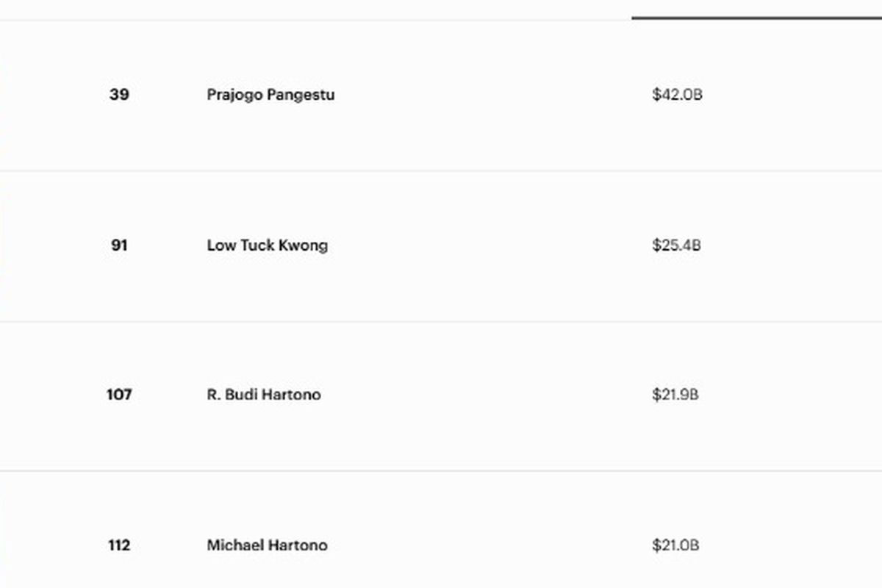The image size is (882, 588).
Task: Click rank number 107
Action: click(119, 395)
